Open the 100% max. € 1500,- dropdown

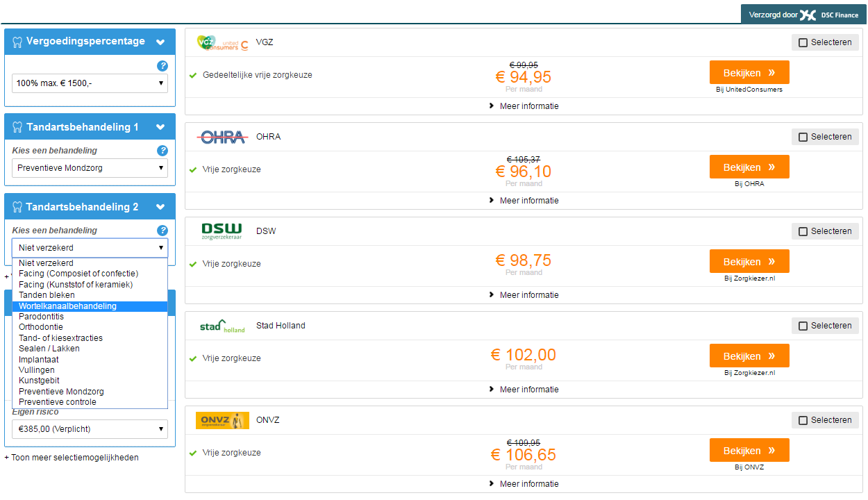click(x=90, y=83)
